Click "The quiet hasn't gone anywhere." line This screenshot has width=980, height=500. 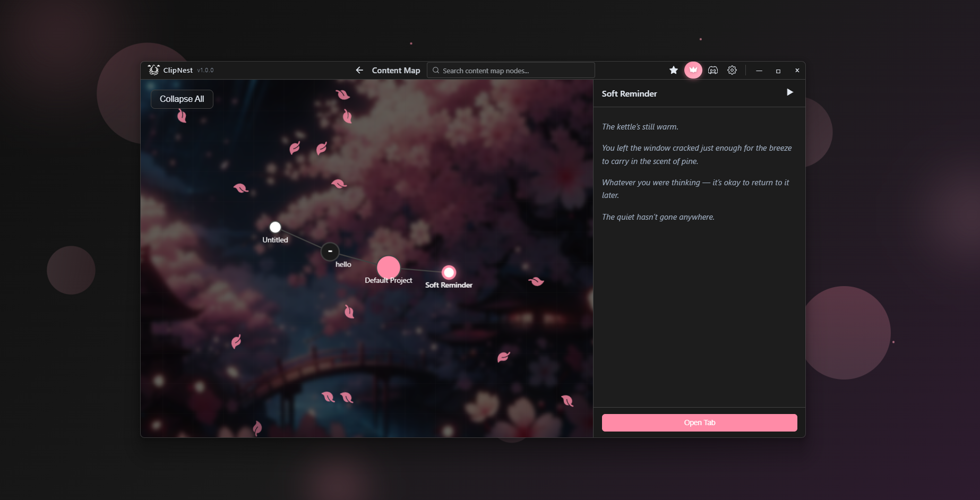(658, 217)
